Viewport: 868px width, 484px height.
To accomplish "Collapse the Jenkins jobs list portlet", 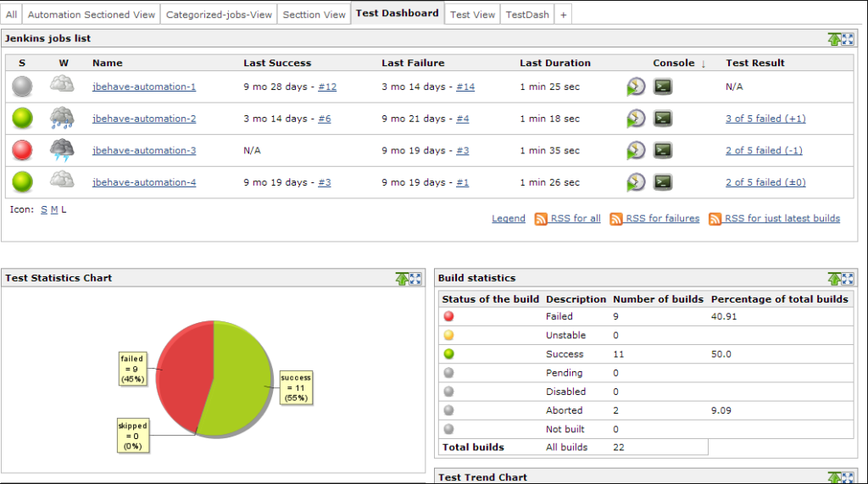I will pyautogui.click(x=834, y=39).
